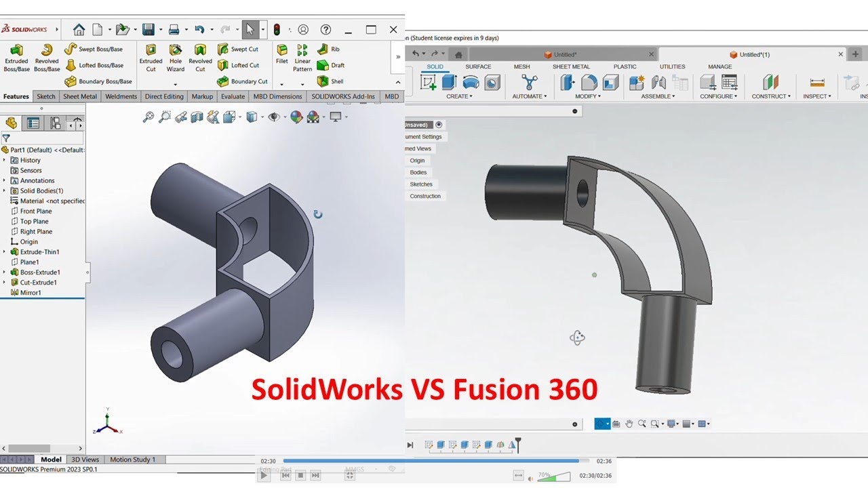The height and width of the screenshot is (488, 868).
Task: Click Fusion 360 Press Pull icon
Action: click(x=568, y=83)
